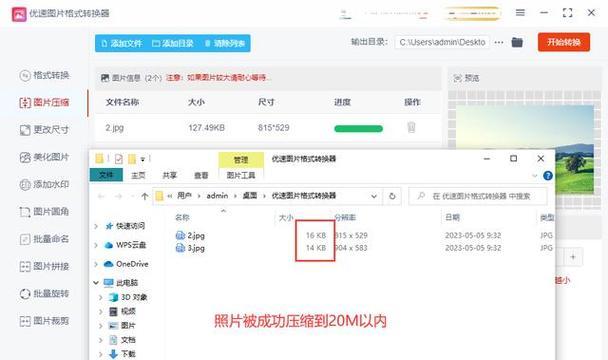Screen dimensions: 608x360
Task: Click 添加文件 button
Action: [122, 43]
